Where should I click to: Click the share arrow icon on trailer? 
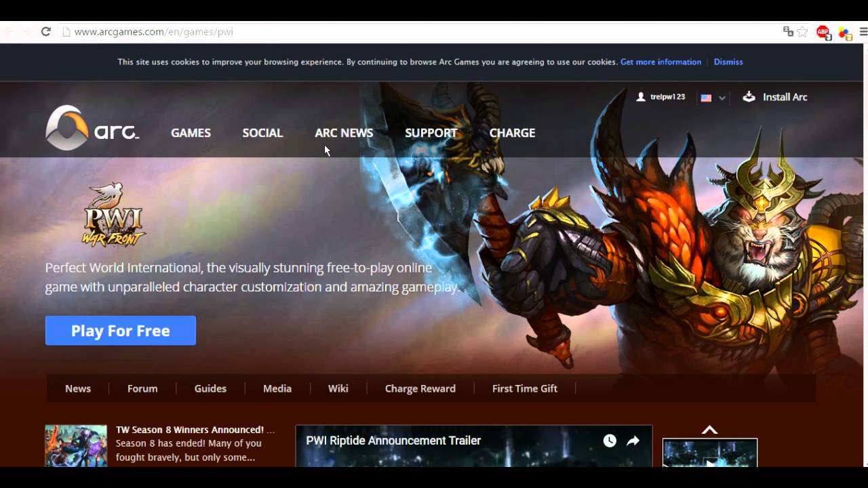tap(633, 441)
